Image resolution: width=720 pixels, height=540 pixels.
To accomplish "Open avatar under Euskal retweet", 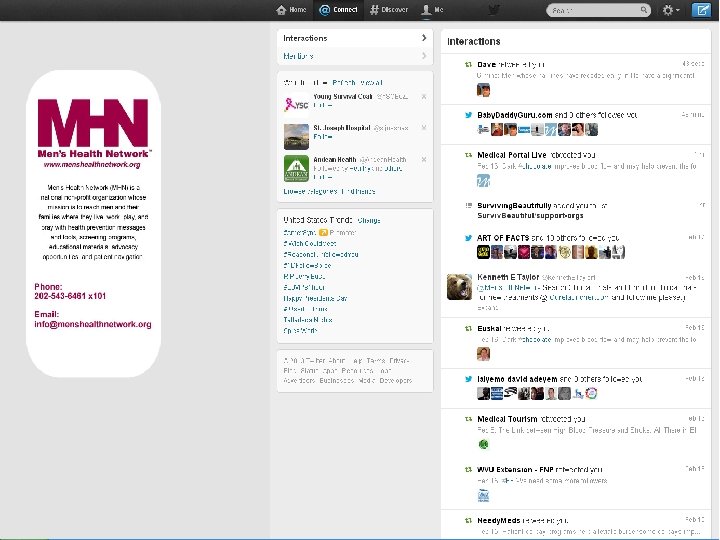I will (483, 354).
